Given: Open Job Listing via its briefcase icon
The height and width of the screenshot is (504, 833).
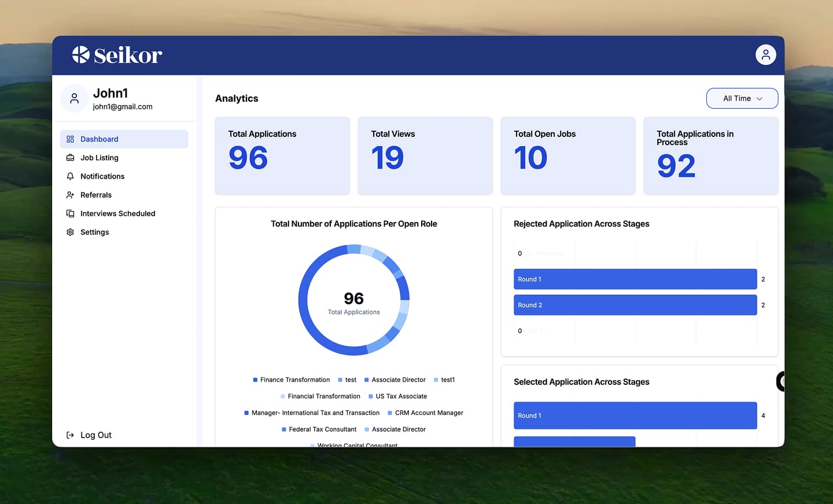Looking at the screenshot, I should (x=70, y=157).
